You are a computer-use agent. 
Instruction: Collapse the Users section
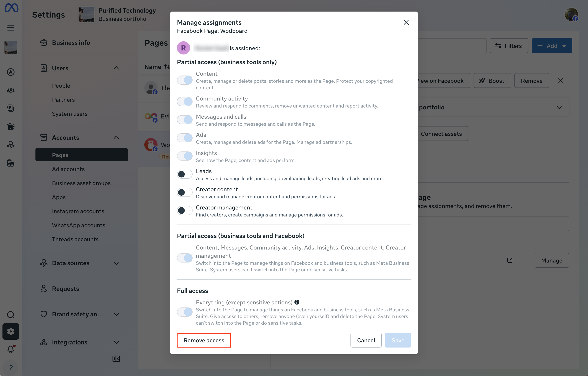(x=116, y=68)
